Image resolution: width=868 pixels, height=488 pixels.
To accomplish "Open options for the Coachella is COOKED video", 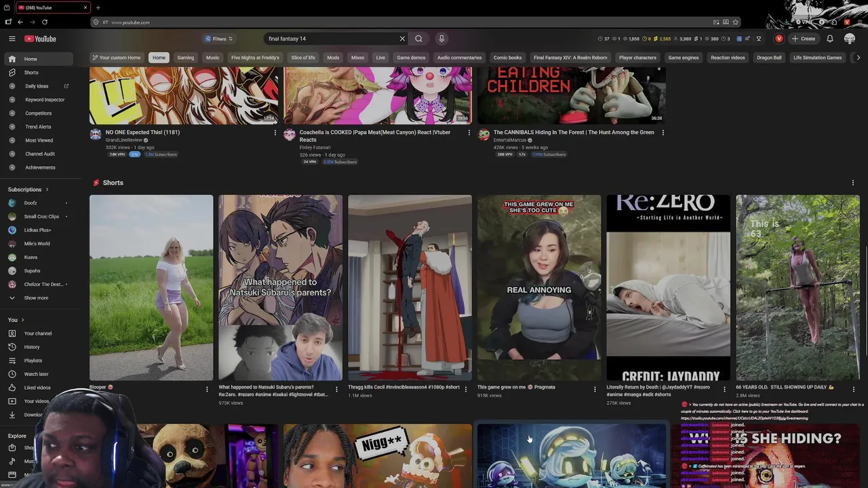I will click(469, 133).
